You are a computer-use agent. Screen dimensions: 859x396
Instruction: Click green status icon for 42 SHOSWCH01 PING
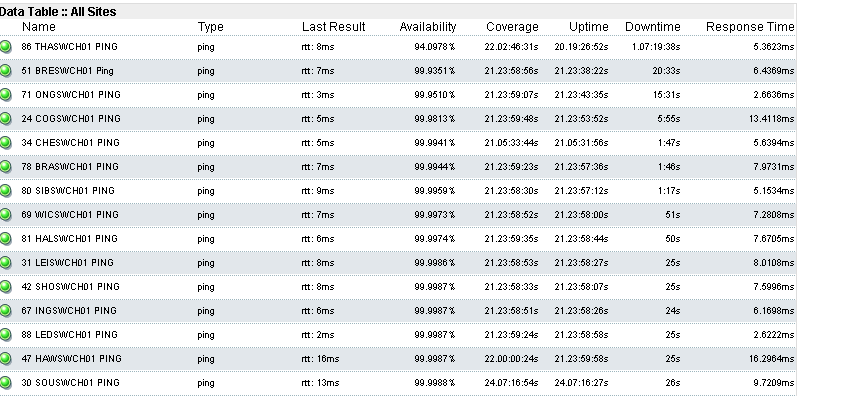tap(5, 286)
